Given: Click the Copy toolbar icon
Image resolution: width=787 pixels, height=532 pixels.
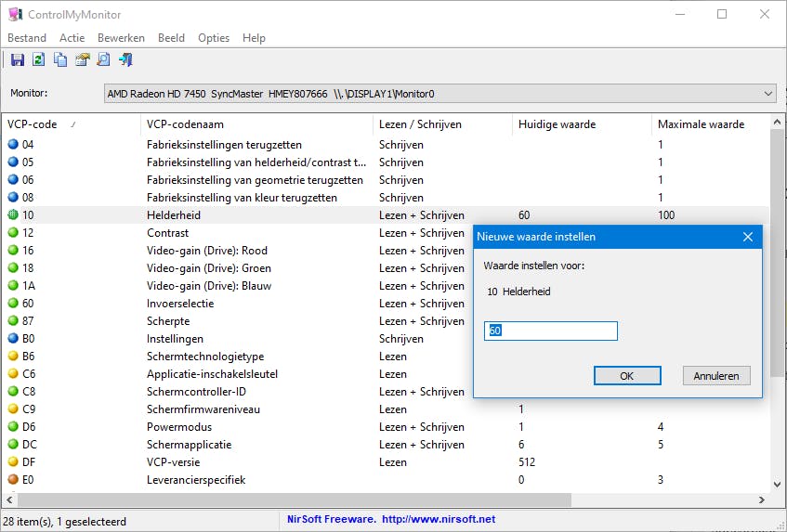Looking at the screenshot, I should click(60, 60).
